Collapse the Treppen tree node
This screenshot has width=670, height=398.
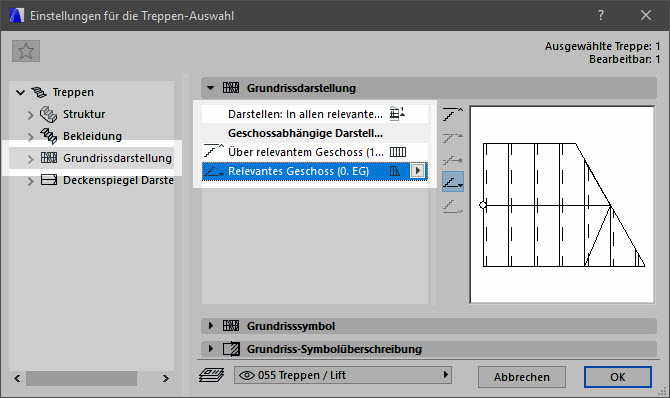pyautogui.click(x=20, y=92)
